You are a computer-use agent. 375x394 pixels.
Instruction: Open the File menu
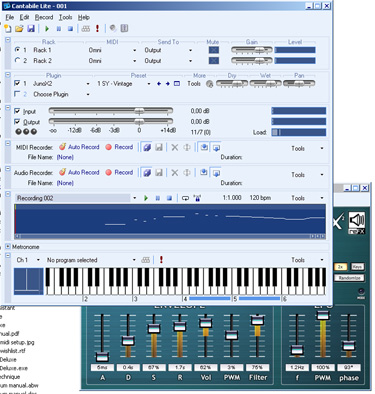pos(10,17)
